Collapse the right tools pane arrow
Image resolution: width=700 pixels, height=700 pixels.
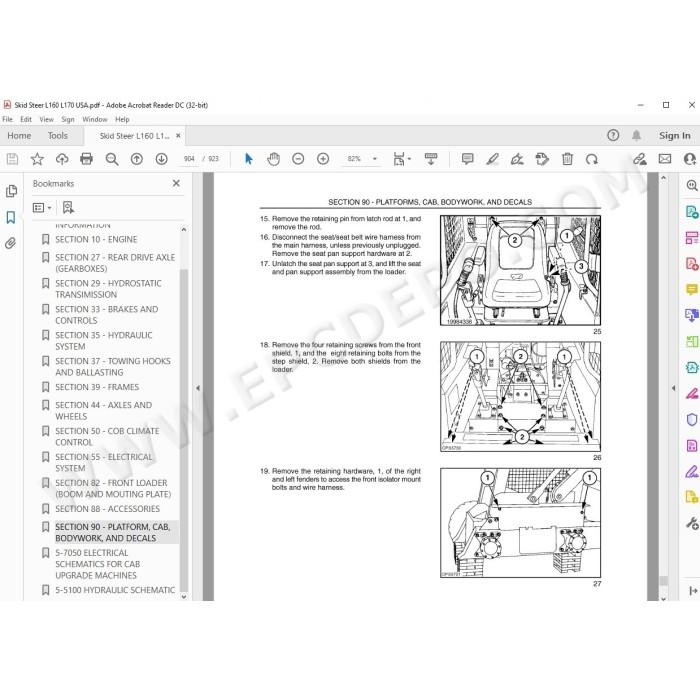tap(674, 388)
